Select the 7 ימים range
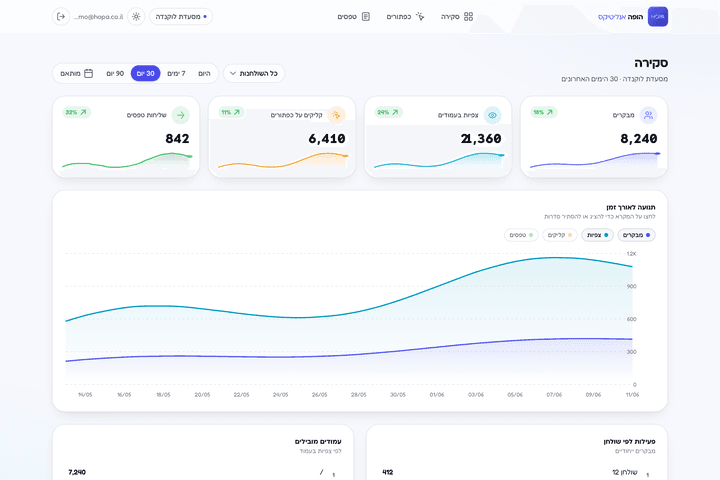The height and width of the screenshot is (480, 720). [x=176, y=73]
